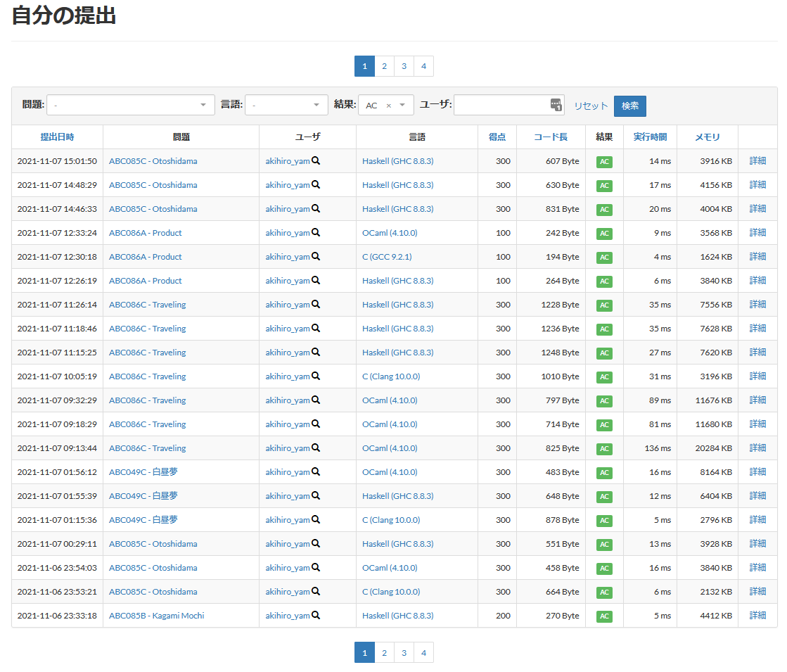The width and height of the screenshot is (787, 672).
Task: Click magnifier beside user in 12:30:18 row
Action: pos(316,257)
